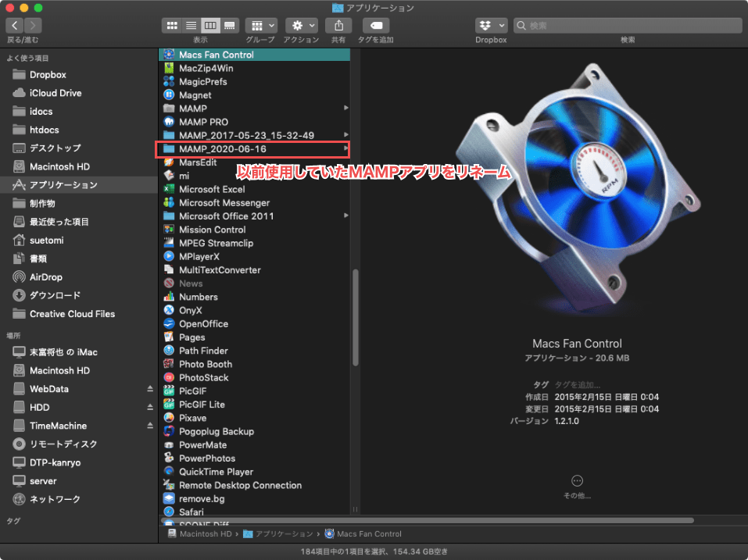Select the MarsEdit app icon
Image resolution: width=748 pixels, height=560 pixels.
(x=169, y=162)
